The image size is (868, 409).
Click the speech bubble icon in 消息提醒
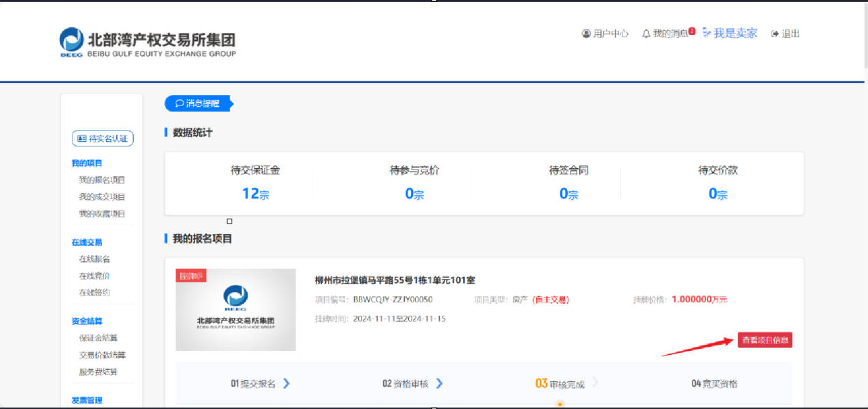(180, 104)
